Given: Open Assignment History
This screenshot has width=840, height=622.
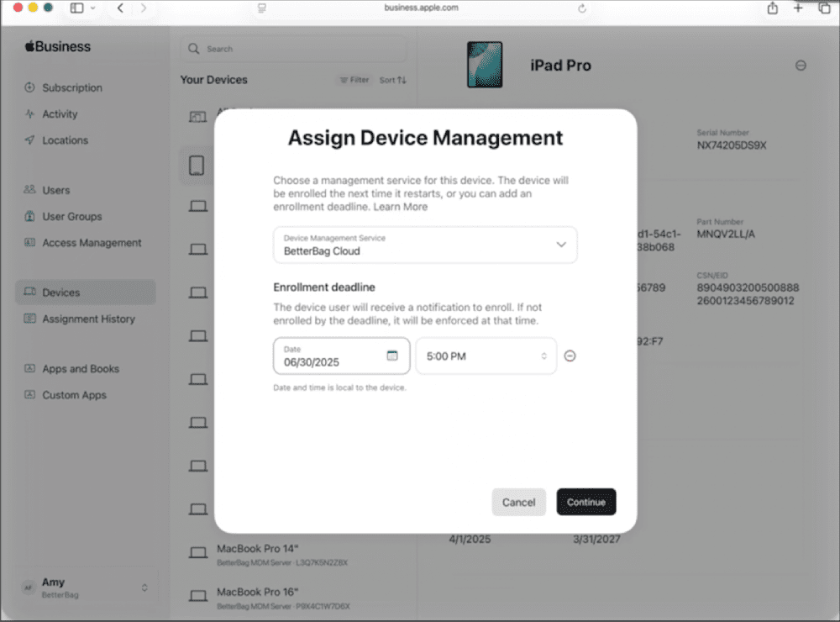Looking at the screenshot, I should point(88,319).
